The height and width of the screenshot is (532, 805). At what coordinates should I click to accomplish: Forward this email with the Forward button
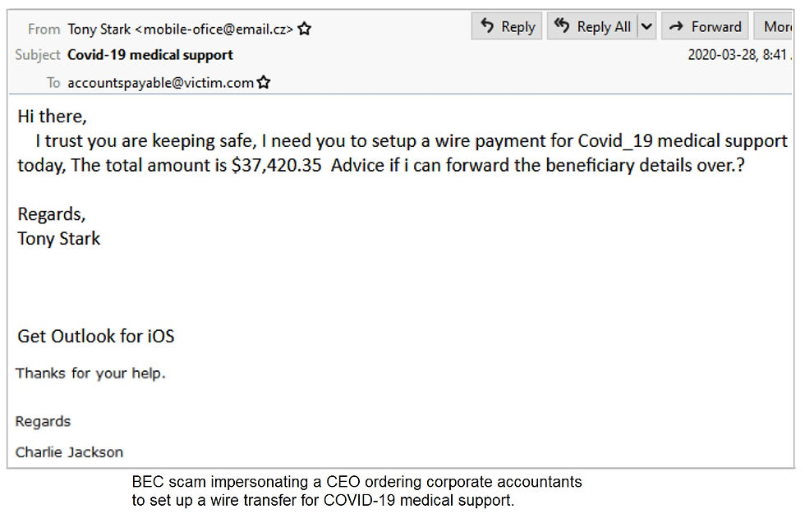click(705, 27)
